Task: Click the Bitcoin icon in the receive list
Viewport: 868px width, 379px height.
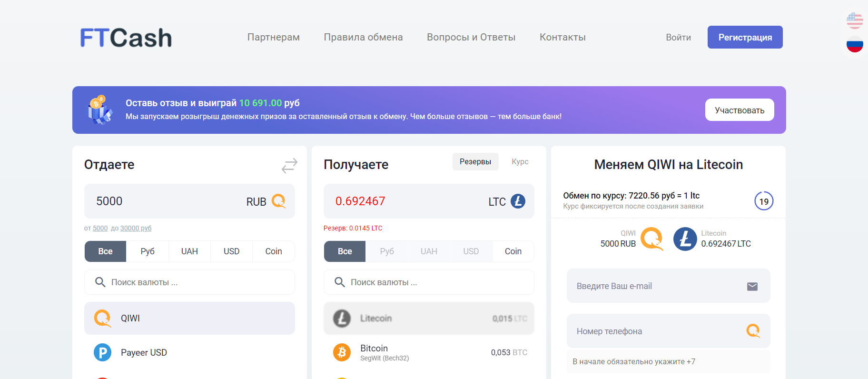Action: pyautogui.click(x=342, y=352)
